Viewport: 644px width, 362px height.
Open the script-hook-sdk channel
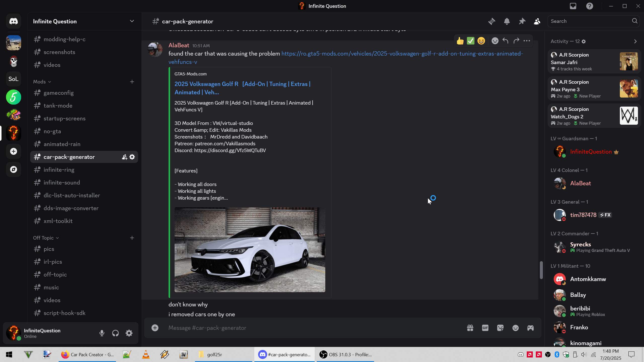[x=84, y=313]
